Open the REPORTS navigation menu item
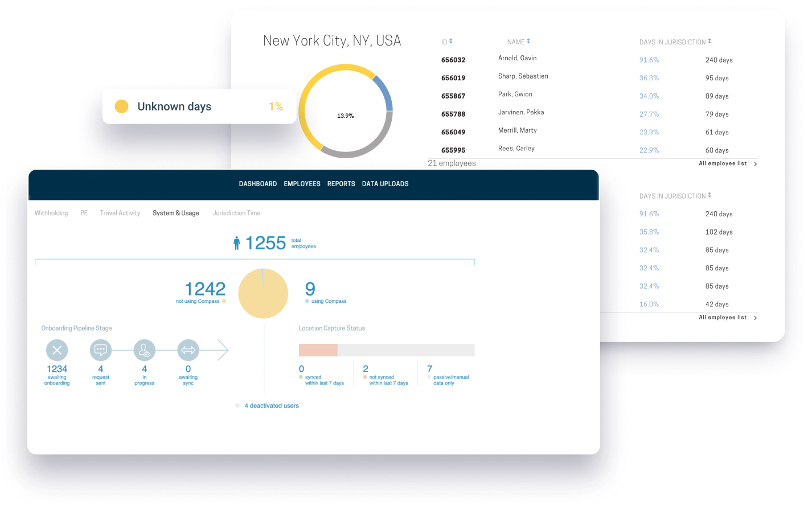812x509 pixels. (341, 183)
